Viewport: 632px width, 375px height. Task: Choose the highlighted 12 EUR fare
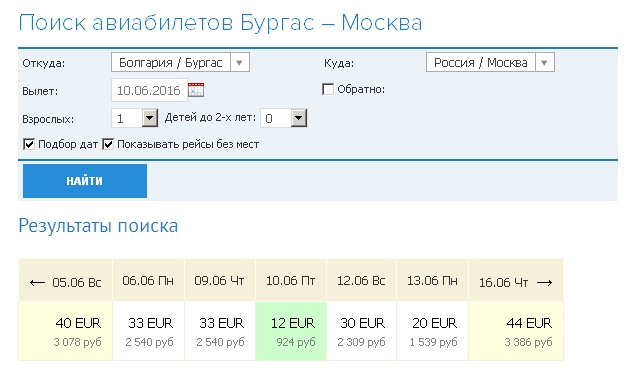[x=291, y=331]
